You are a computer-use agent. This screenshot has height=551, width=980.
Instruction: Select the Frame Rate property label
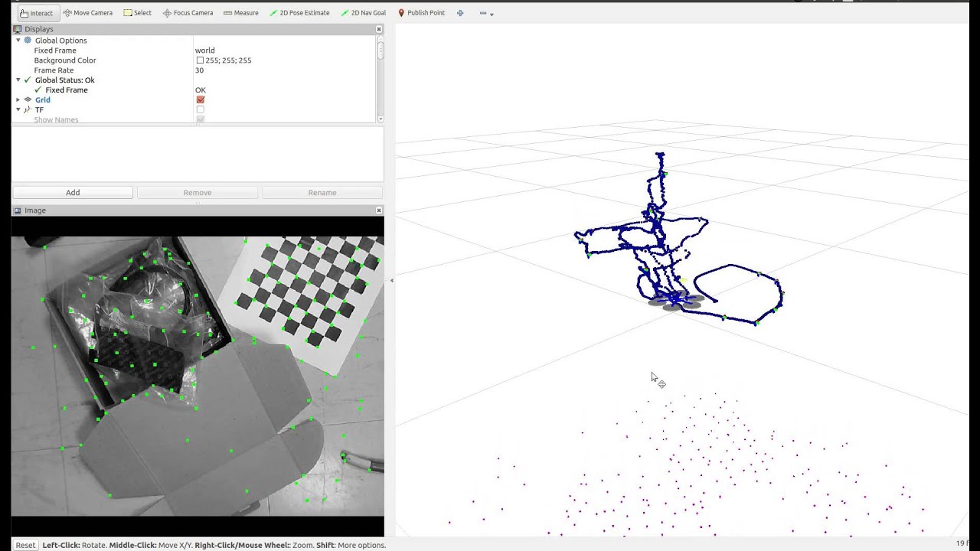(x=54, y=70)
